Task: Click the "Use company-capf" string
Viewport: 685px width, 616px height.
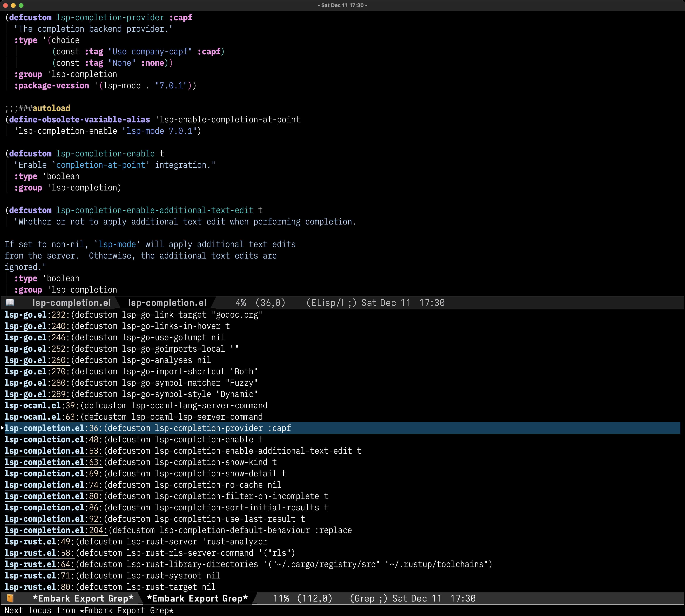Action: 150,51
